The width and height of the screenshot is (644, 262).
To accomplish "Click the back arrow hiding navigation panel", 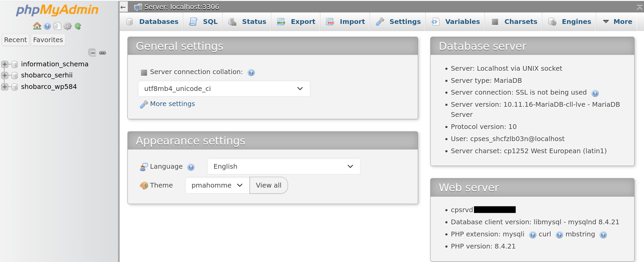I will point(123,7).
